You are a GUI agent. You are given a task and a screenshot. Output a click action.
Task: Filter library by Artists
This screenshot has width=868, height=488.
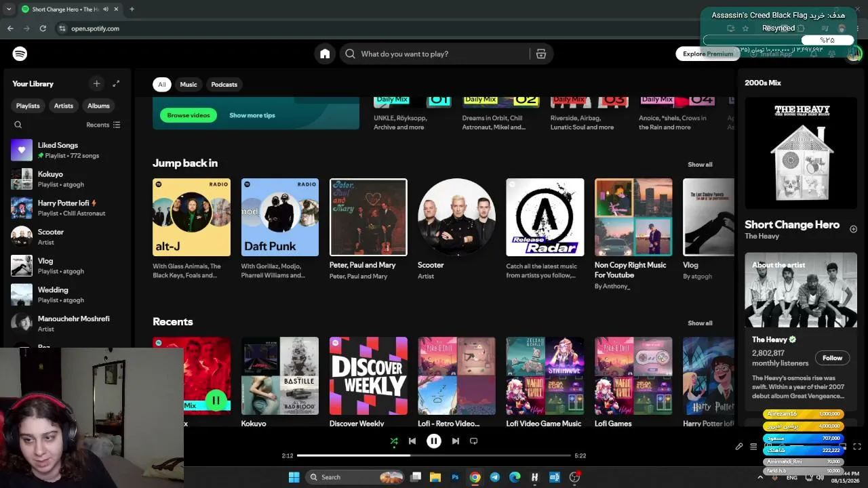(x=64, y=106)
